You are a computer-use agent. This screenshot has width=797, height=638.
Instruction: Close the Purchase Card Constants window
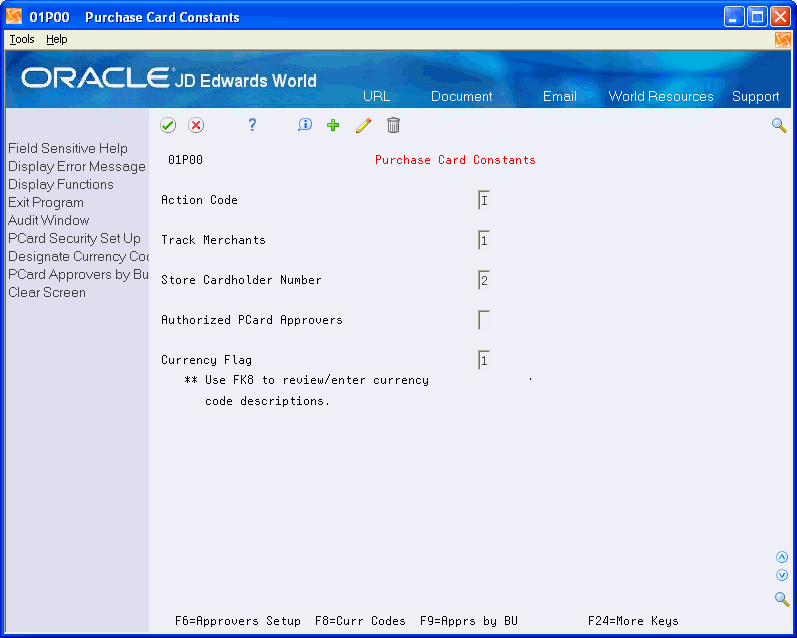click(x=780, y=17)
